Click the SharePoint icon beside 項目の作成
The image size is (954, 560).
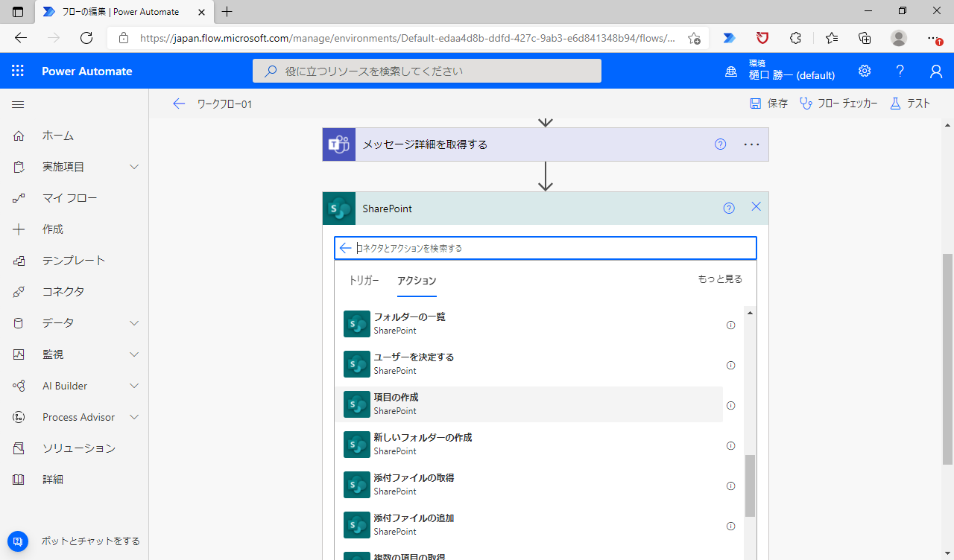[357, 404]
